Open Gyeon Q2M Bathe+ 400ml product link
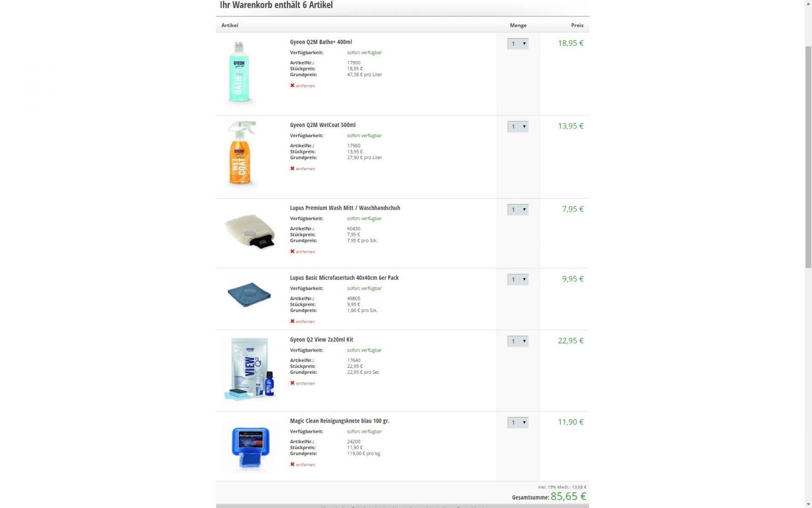This screenshot has height=508, width=812. (x=321, y=42)
